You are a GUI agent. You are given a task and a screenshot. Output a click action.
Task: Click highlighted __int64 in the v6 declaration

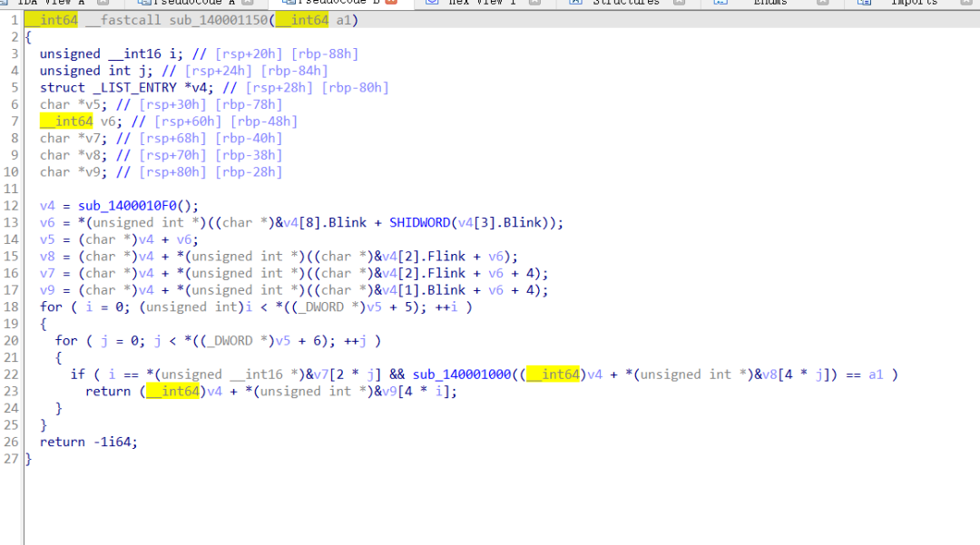(x=66, y=122)
